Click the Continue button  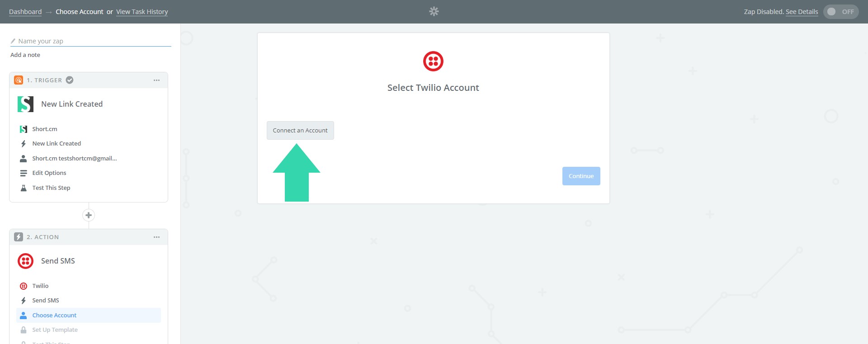pyautogui.click(x=581, y=176)
